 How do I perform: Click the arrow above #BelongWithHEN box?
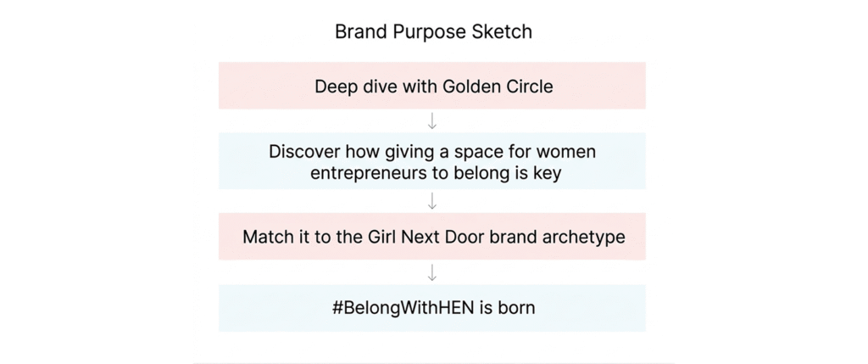432,272
